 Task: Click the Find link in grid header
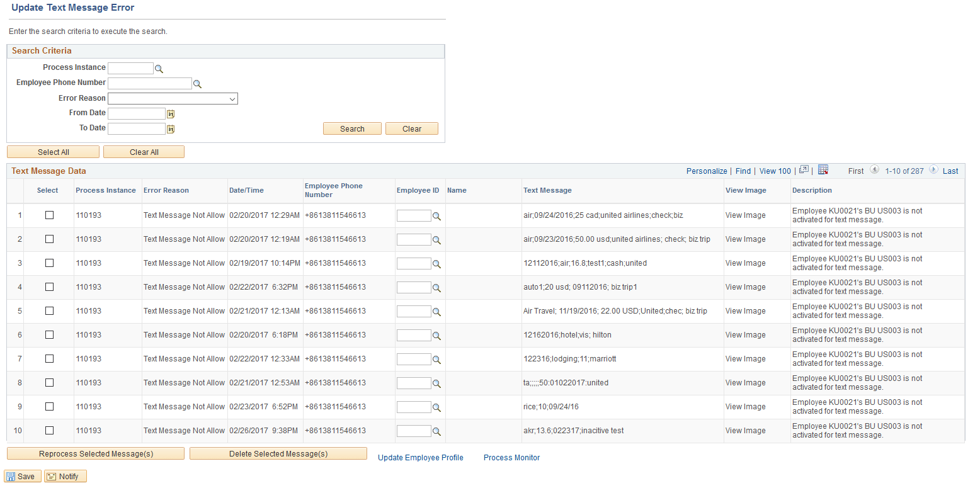pos(743,171)
